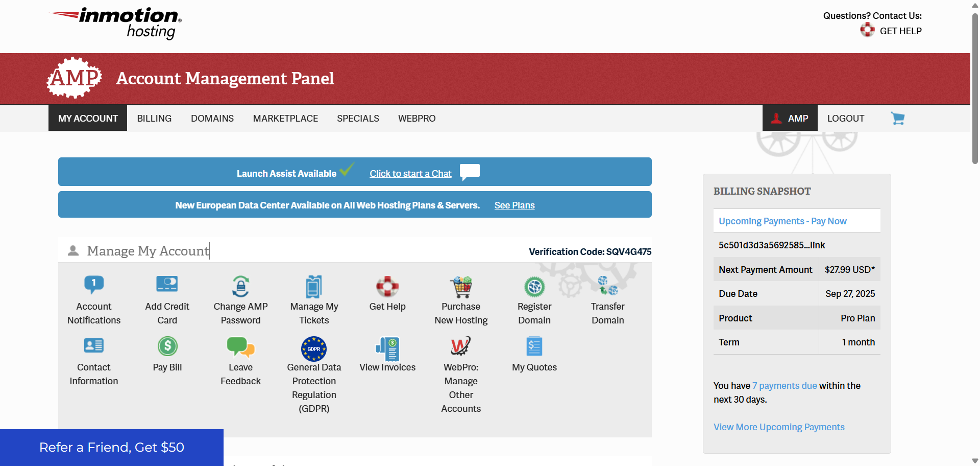Open the WEBPRO menu

click(x=417, y=118)
